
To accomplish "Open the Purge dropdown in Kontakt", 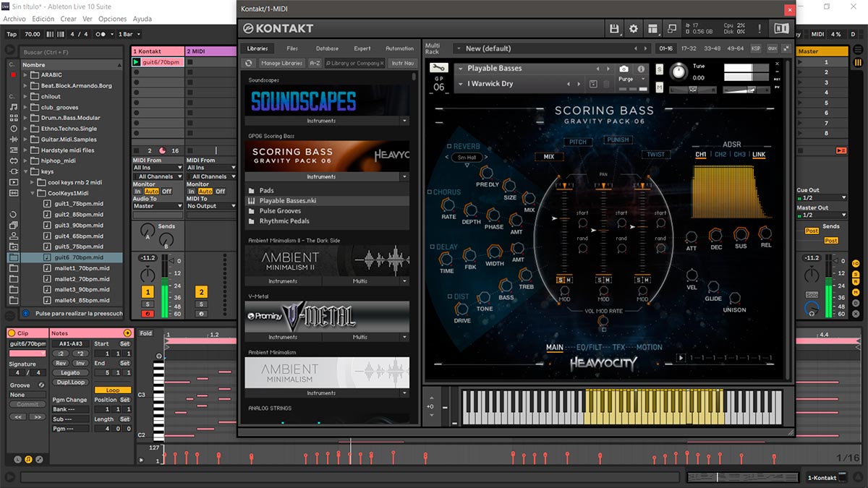I will tap(630, 80).
